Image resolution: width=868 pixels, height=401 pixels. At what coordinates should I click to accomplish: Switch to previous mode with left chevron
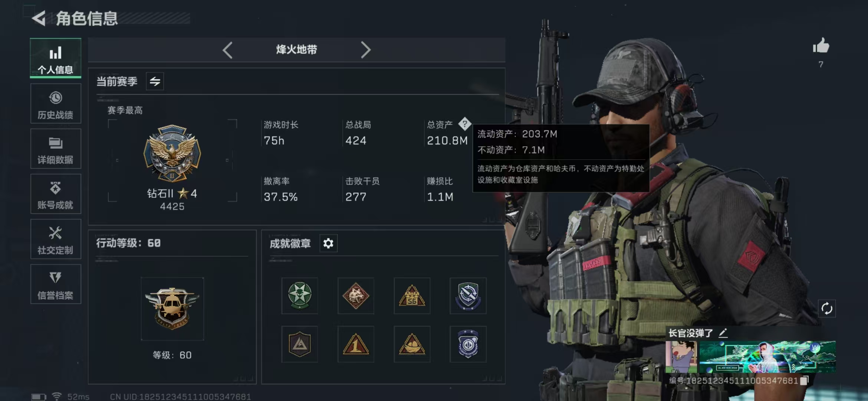point(227,50)
